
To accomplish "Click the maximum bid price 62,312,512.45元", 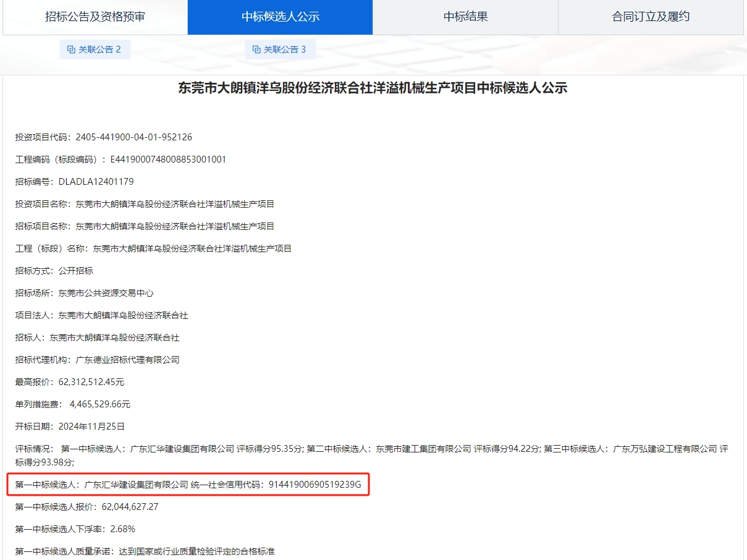I will tap(91, 382).
